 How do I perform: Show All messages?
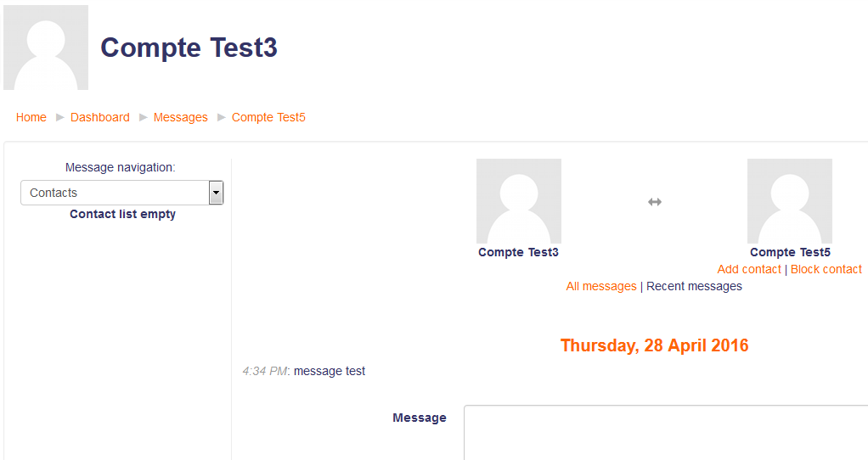pos(601,286)
